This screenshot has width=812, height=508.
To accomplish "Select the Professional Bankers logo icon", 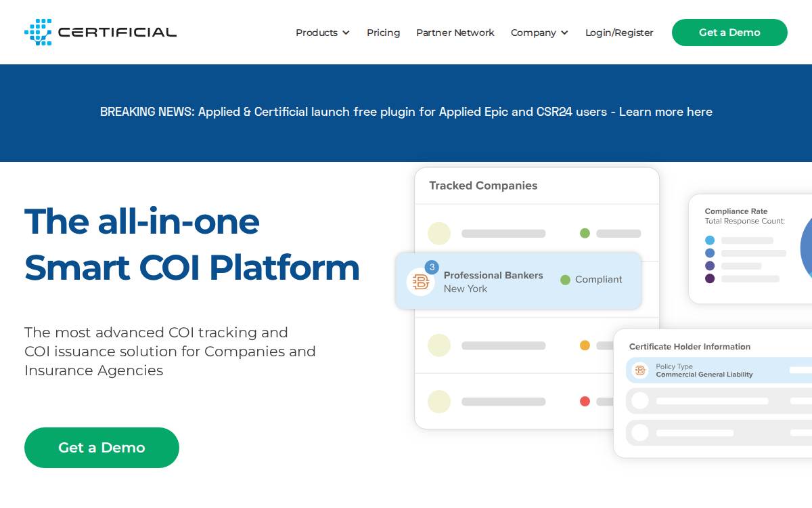I will [x=421, y=282].
